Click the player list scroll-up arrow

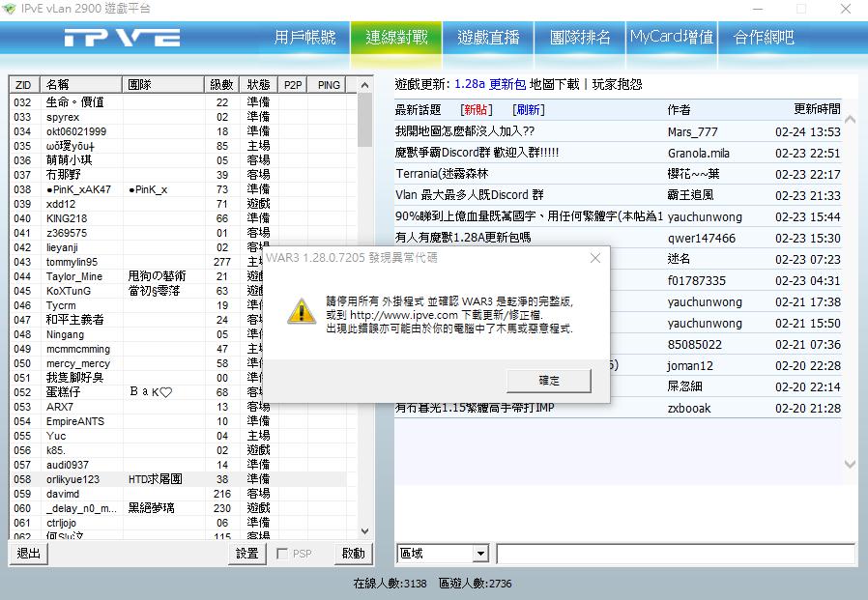click(x=364, y=85)
